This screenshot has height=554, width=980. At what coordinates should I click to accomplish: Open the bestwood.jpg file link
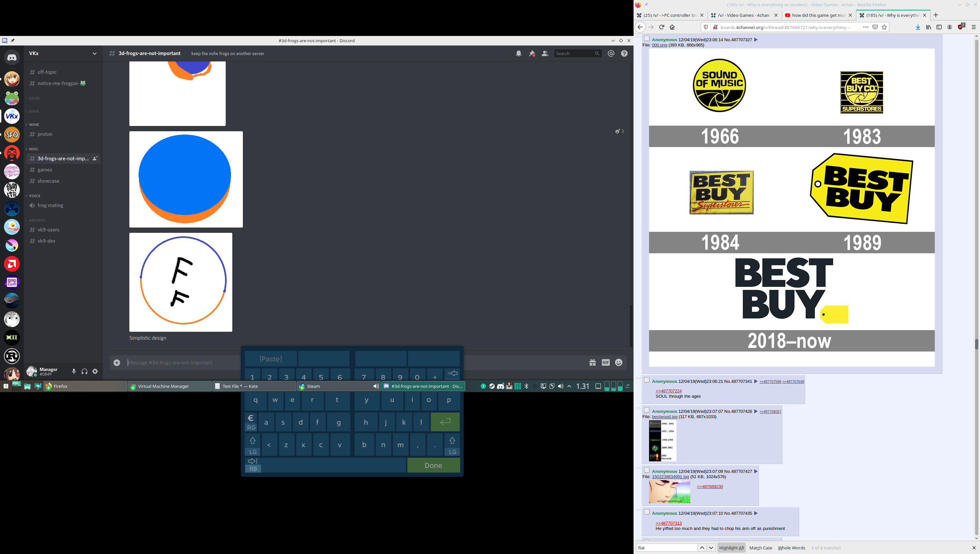pos(664,416)
